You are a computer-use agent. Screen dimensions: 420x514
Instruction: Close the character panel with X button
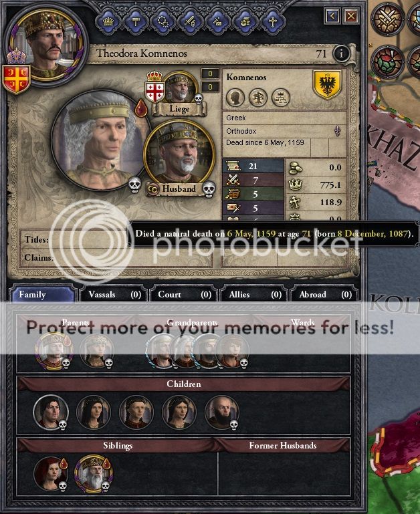pyautogui.click(x=351, y=16)
